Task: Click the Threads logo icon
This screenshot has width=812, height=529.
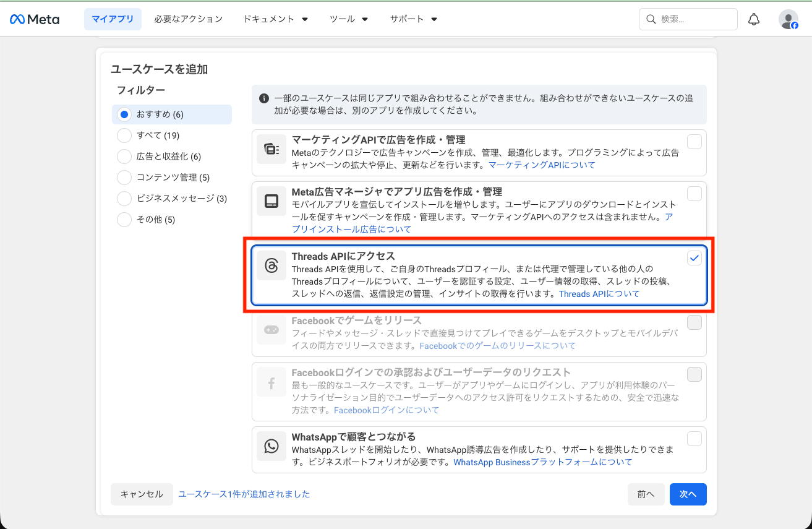Action: [271, 265]
